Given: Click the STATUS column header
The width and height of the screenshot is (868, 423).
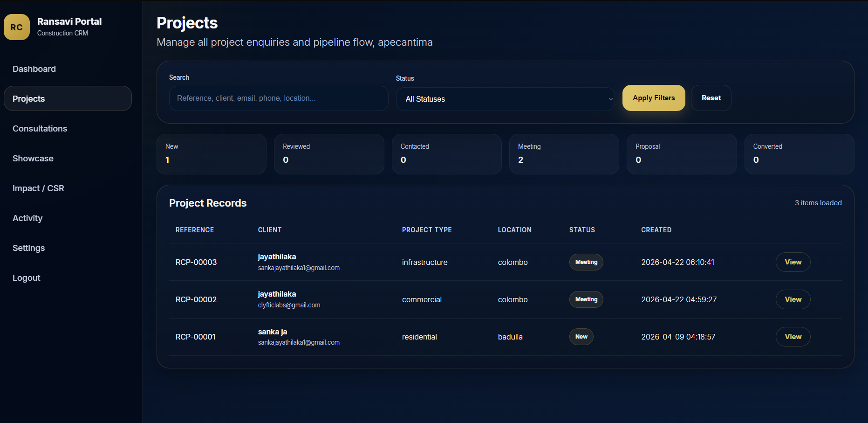Looking at the screenshot, I should 582,230.
